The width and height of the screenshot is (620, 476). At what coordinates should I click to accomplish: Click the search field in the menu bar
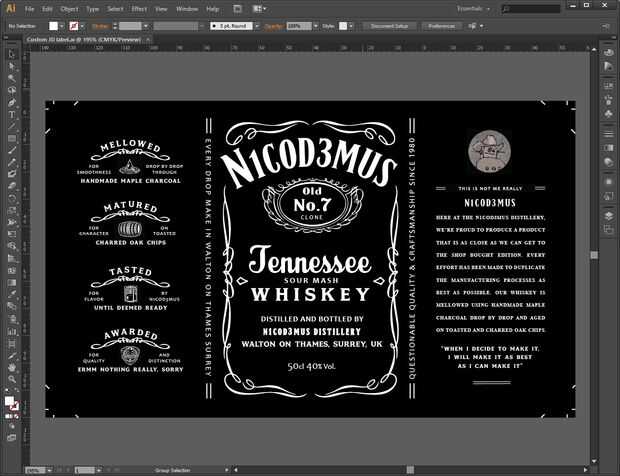click(x=531, y=9)
